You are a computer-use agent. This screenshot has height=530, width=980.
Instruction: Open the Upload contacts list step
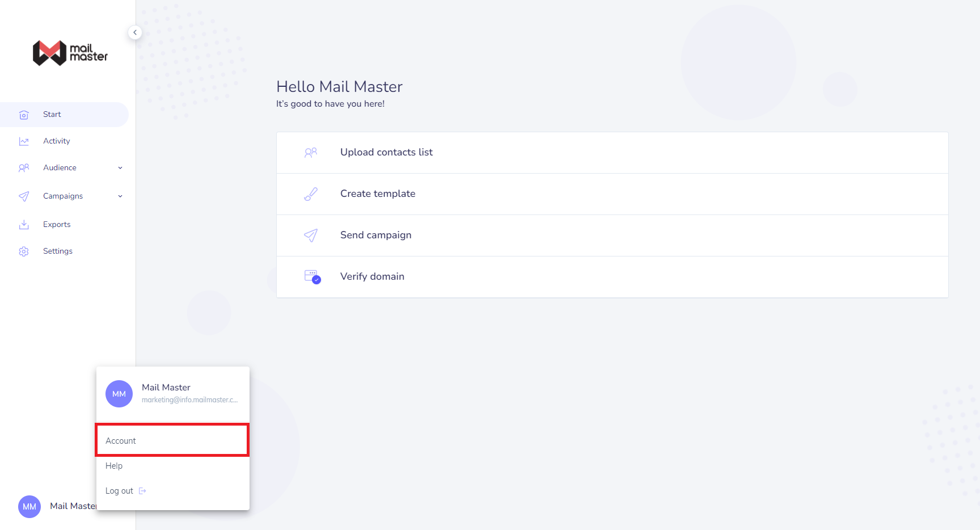point(386,153)
